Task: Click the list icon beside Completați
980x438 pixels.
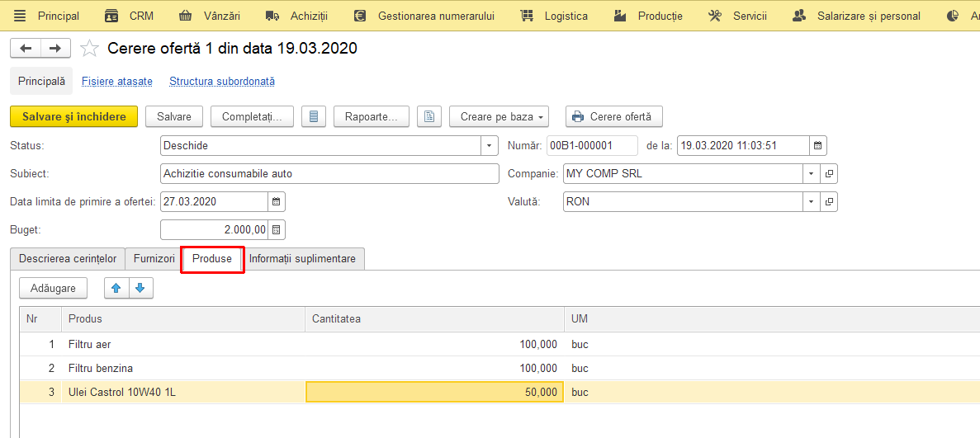Action: point(314,116)
